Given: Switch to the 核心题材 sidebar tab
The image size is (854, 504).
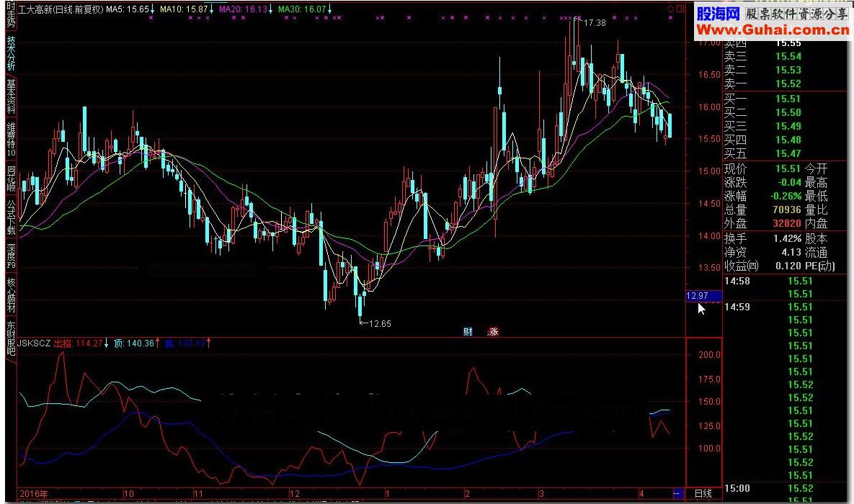Looking at the screenshot, I should [x=11, y=295].
